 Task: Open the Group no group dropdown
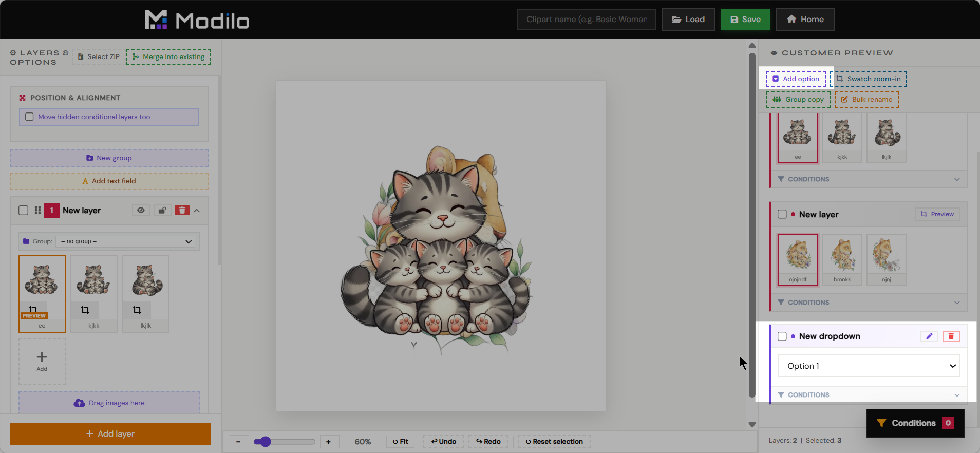pyautogui.click(x=126, y=241)
